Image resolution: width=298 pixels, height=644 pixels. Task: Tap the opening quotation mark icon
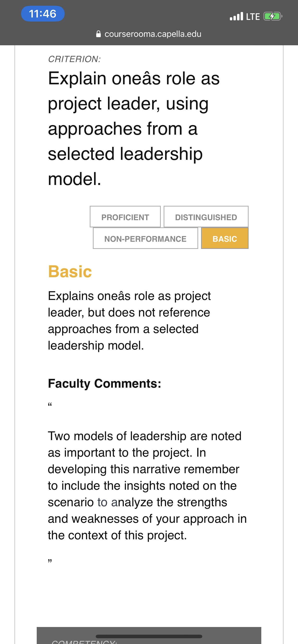tap(50, 404)
